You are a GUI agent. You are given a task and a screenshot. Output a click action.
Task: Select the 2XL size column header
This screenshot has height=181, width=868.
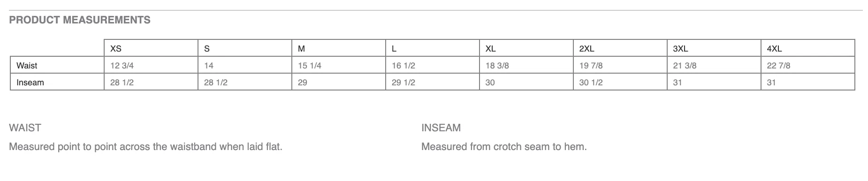tap(620, 48)
